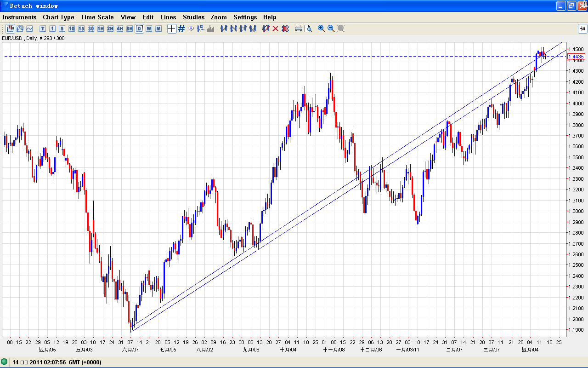Open the Lines menu

pyautogui.click(x=168, y=17)
